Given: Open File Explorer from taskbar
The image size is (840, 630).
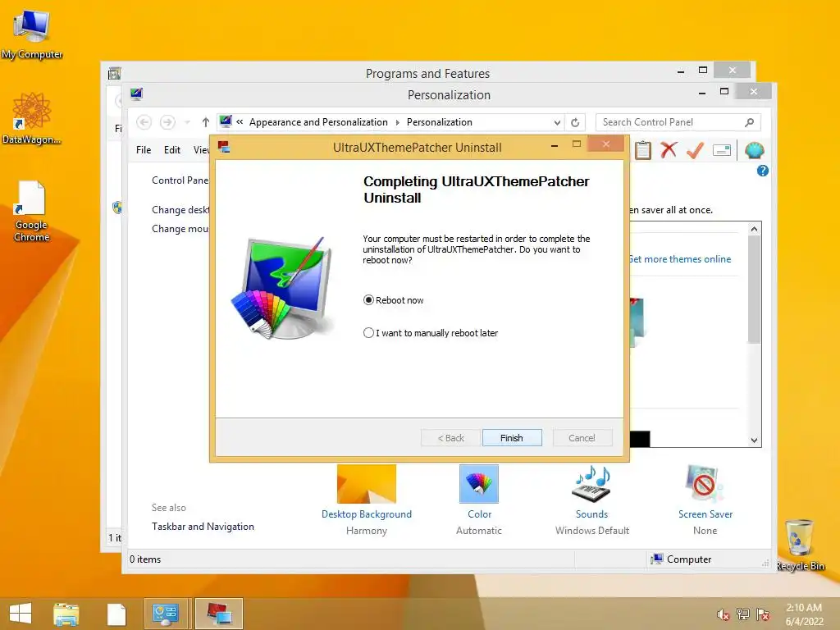Looking at the screenshot, I should point(66,614).
